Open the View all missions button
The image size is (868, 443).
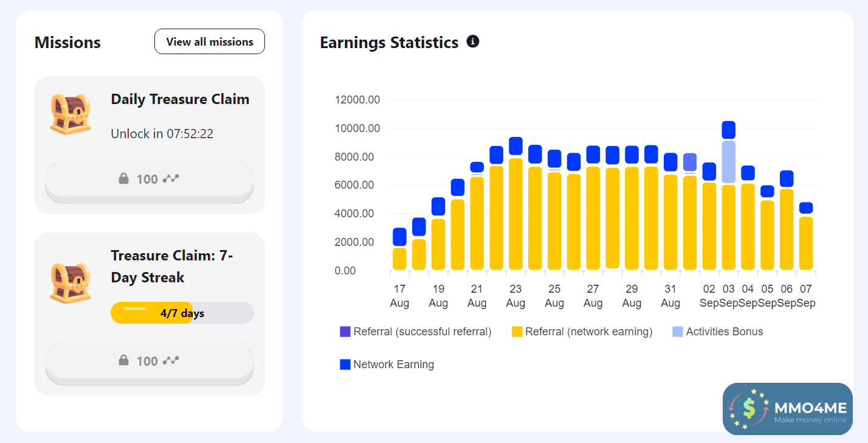[x=210, y=41]
